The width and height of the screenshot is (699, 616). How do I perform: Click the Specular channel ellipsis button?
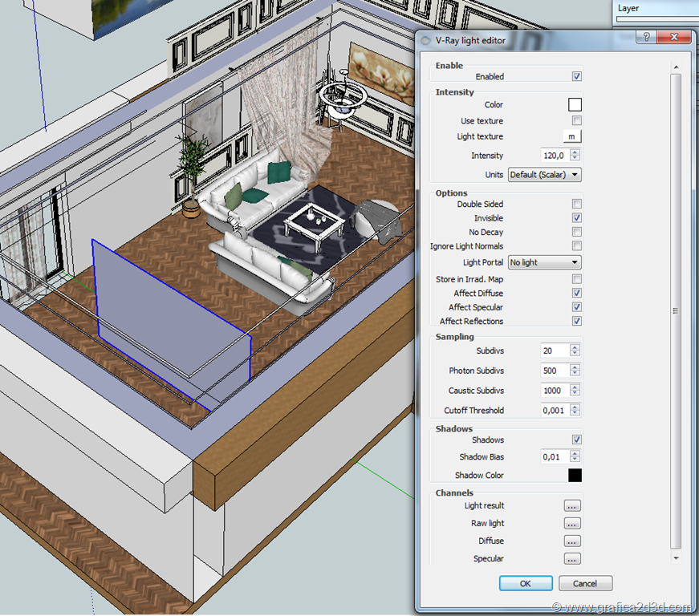[x=572, y=559]
